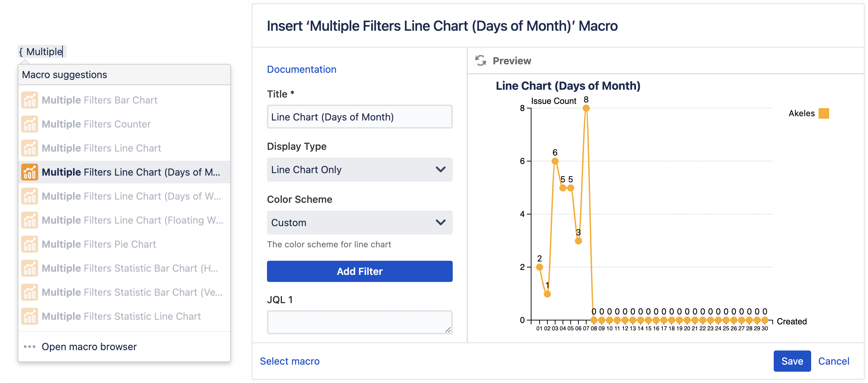
Task: Click the refresh icon beside Preview
Action: click(480, 60)
